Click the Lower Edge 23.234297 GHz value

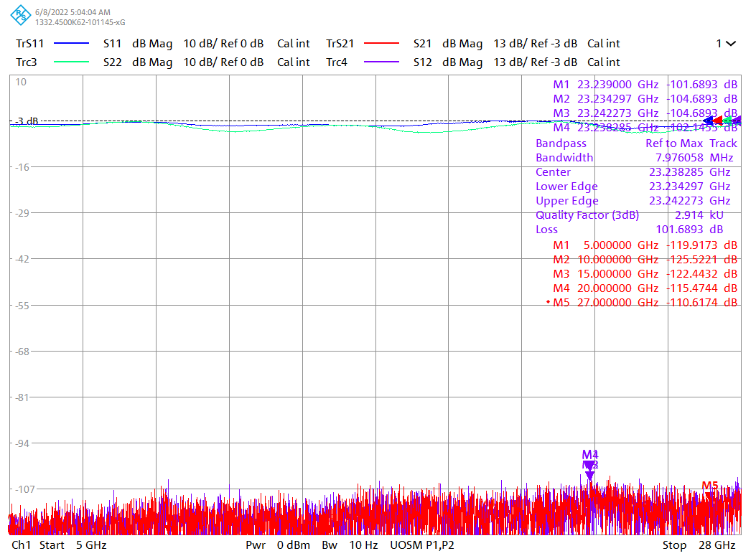[689, 187]
